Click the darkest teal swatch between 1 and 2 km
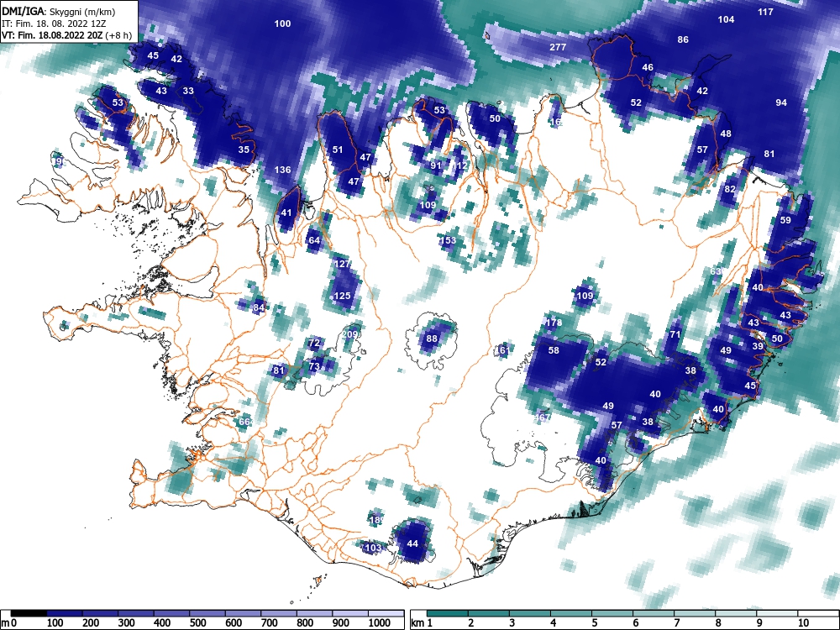This screenshot has height=630, width=840. click(448, 613)
